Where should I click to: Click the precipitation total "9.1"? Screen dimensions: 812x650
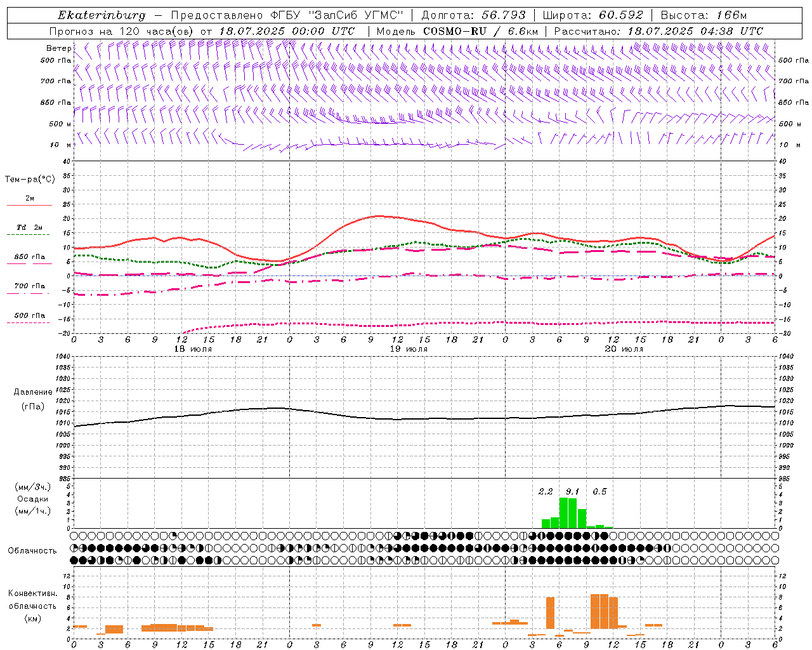click(573, 491)
